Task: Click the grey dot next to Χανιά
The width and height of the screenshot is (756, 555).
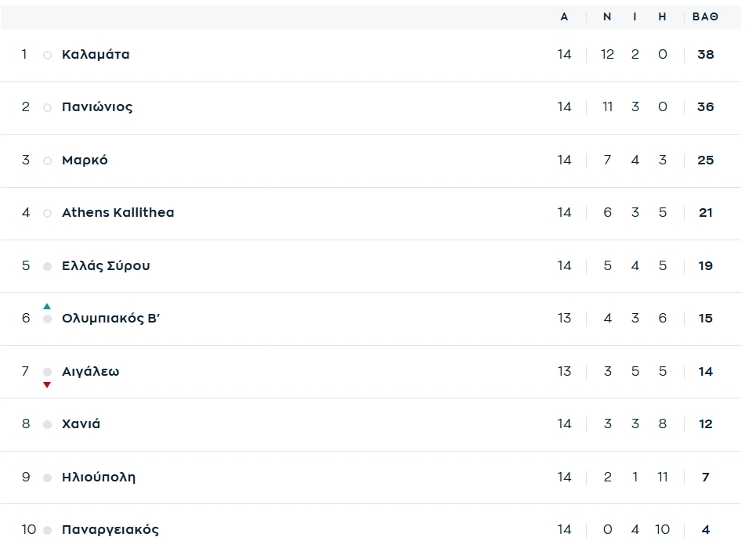Action: 47,424
